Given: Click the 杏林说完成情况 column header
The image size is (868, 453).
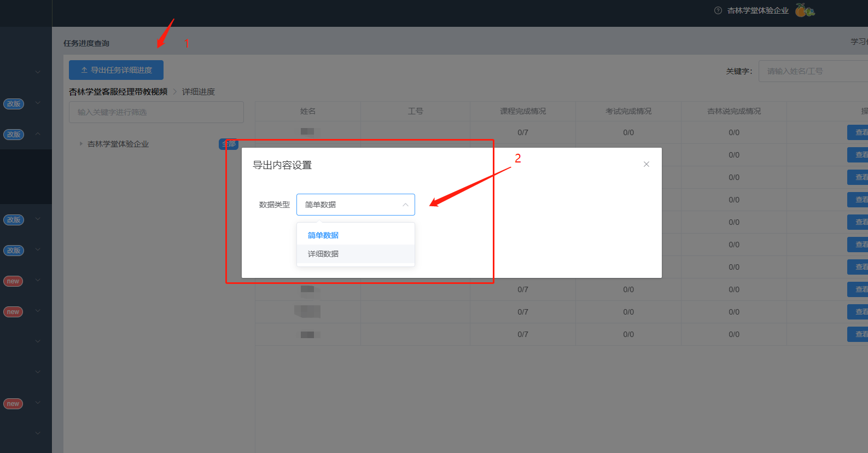Looking at the screenshot, I should click(734, 111).
